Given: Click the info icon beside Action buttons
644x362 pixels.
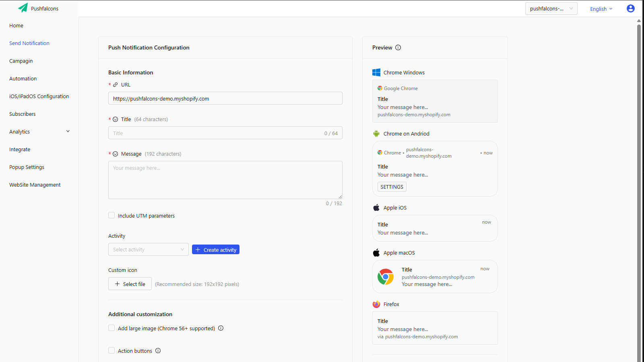Looking at the screenshot, I should pos(158,350).
